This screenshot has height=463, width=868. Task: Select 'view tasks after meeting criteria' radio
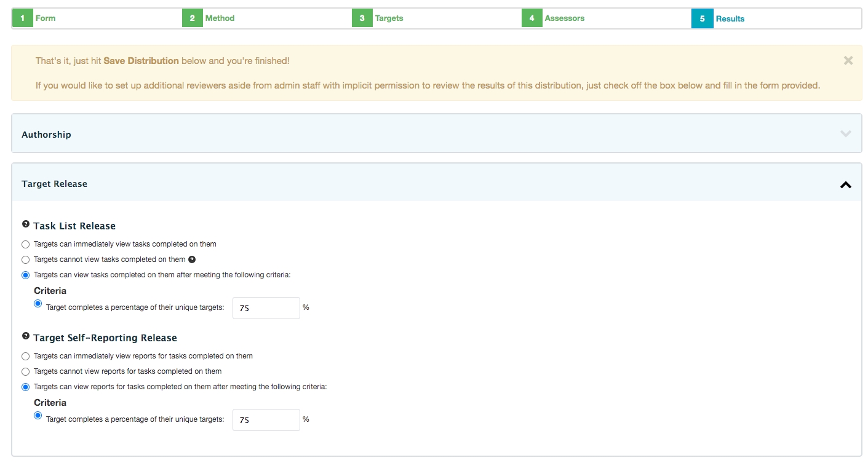(26, 275)
